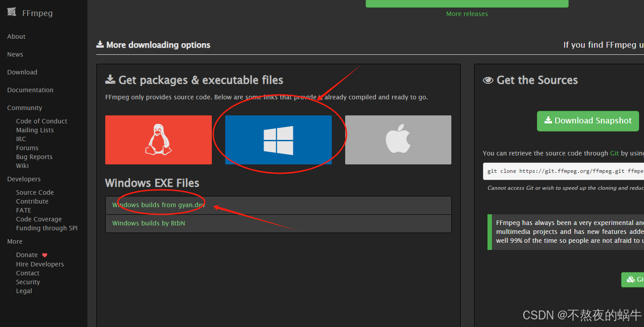Go to the News page
This screenshot has height=327, width=644.
(15, 54)
